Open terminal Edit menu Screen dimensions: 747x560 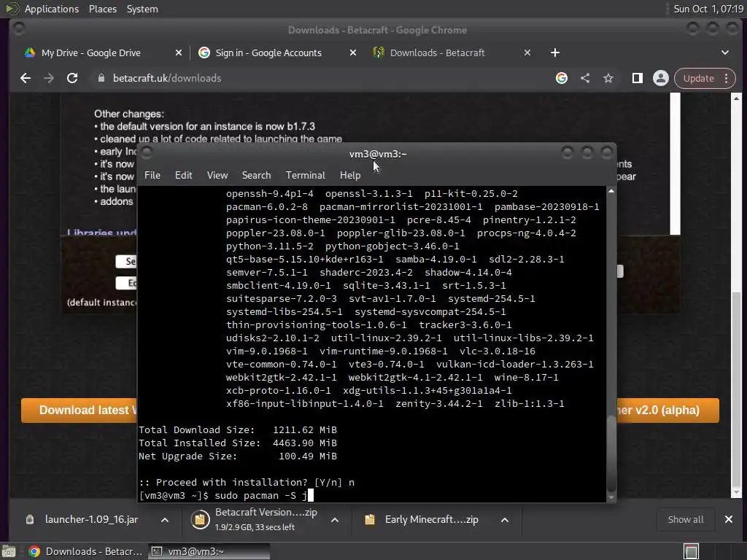click(x=183, y=175)
